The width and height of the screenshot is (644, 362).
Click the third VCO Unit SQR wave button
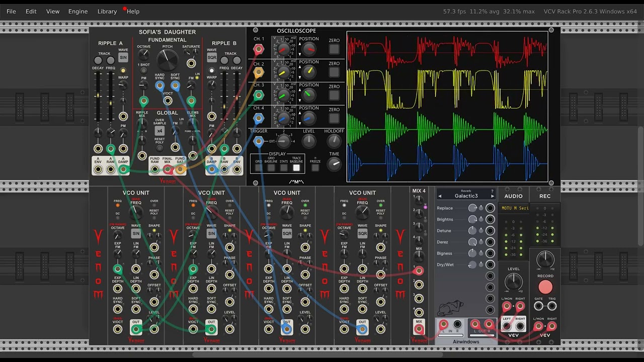[287, 234]
